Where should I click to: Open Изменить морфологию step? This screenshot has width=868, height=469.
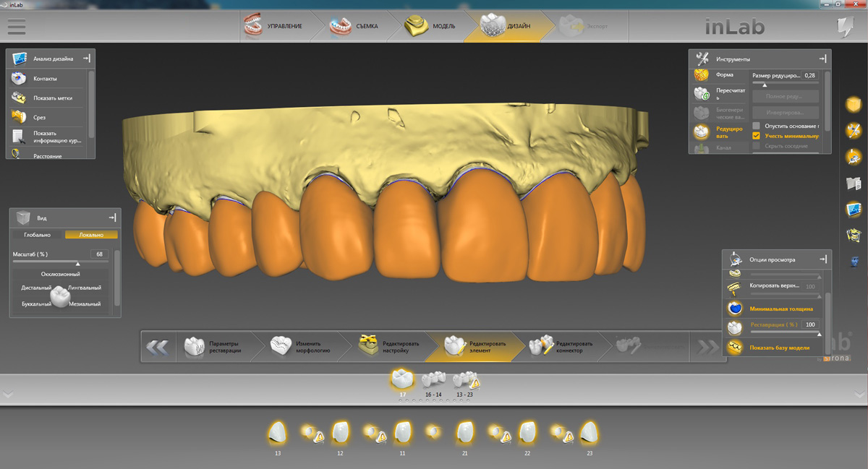[303, 347]
